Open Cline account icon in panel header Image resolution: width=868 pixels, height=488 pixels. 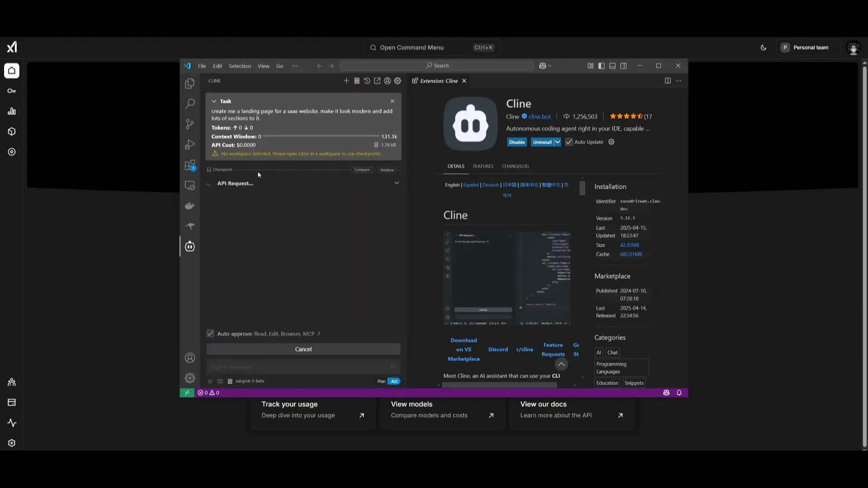point(387,81)
